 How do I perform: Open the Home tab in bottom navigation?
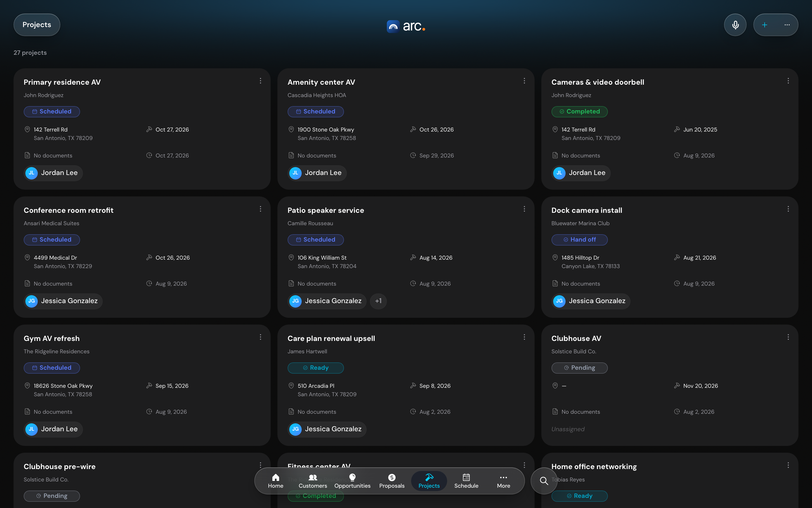pyautogui.click(x=275, y=481)
